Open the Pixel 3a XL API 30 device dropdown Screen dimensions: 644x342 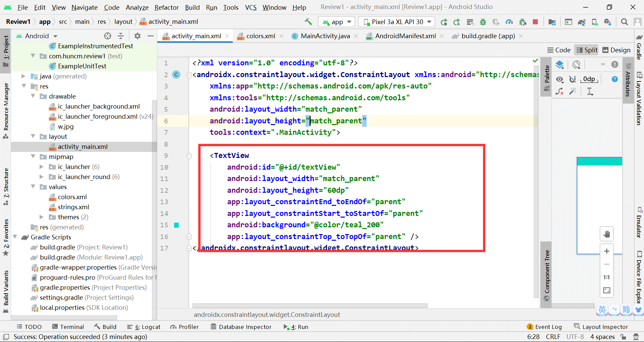397,22
